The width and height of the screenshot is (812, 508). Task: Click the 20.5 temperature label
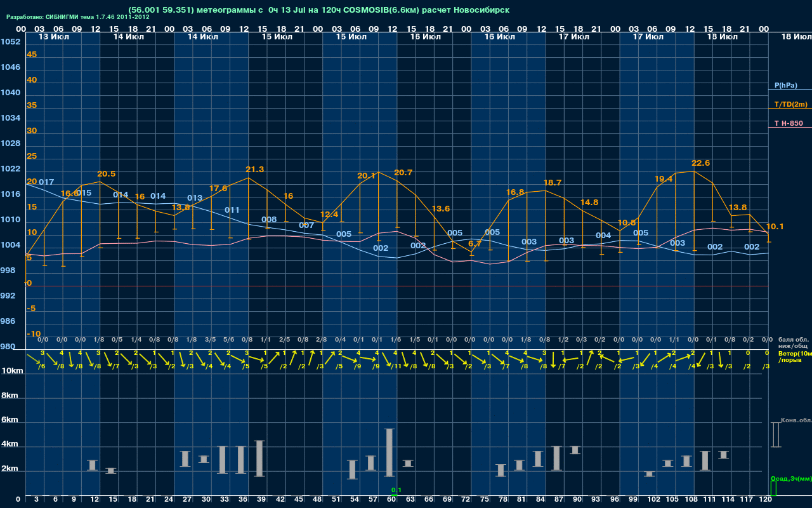tap(107, 174)
